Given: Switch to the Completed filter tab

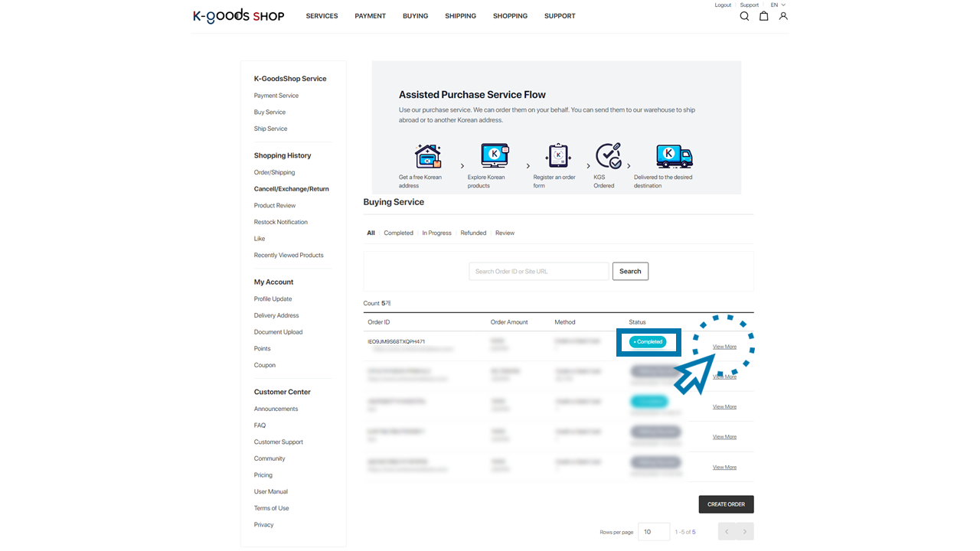Looking at the screenshot, I should pyautogui.click(x=398, y=233).
